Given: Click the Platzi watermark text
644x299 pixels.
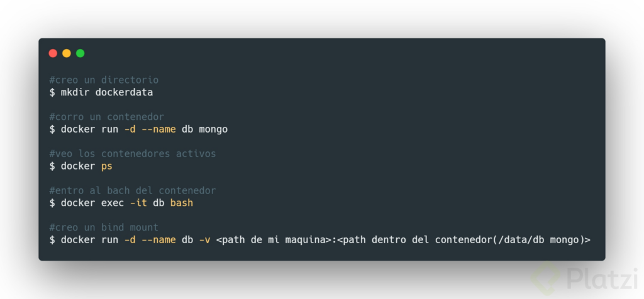Looking at the screenshot, I should (602, 279).
